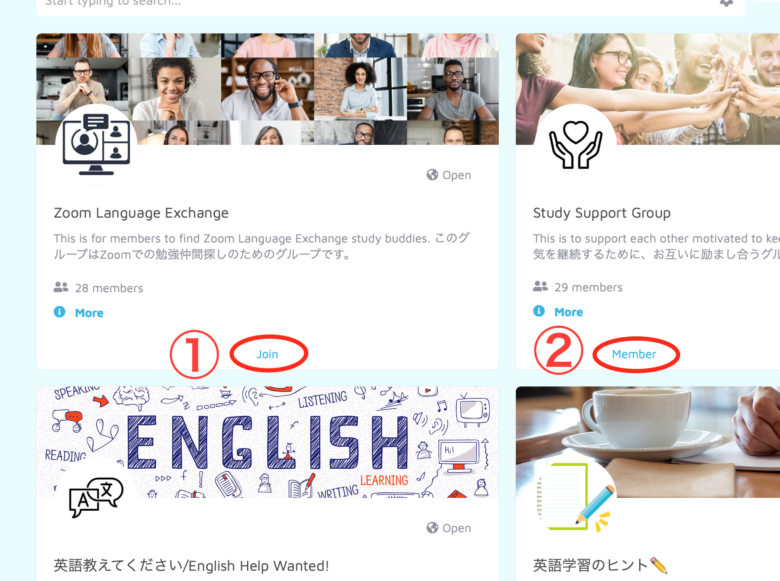
Task: Click the Join button for Zoom Language Exchange
Action: pyautogui.click(x=267, y=354)
